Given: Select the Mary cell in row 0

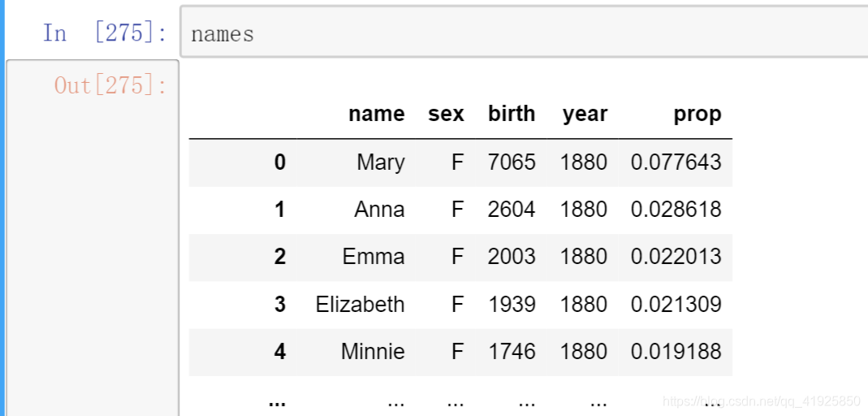Looking at the screenshot, I should [x=380, y=162].
